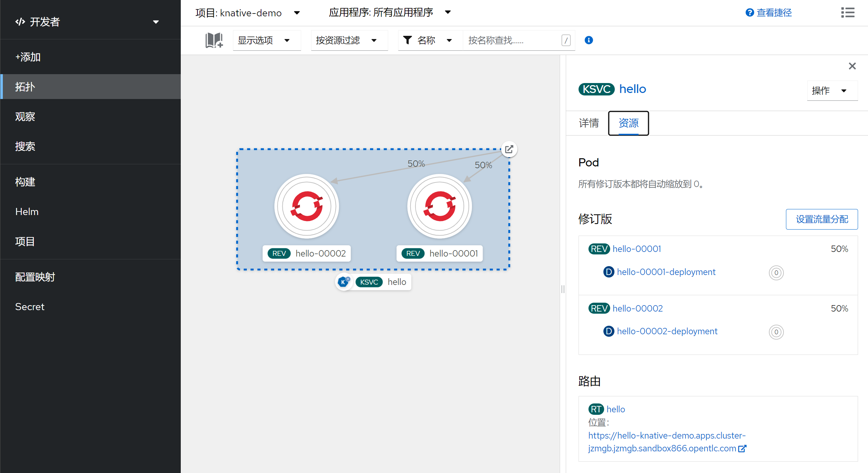Select the hello-00002 REV label in topology

click(x=306, y=253)
